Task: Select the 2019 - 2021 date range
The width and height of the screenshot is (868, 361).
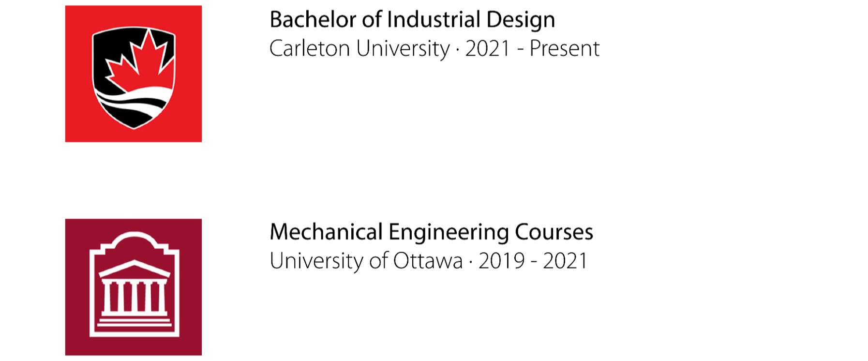Action: click(533, 261)
